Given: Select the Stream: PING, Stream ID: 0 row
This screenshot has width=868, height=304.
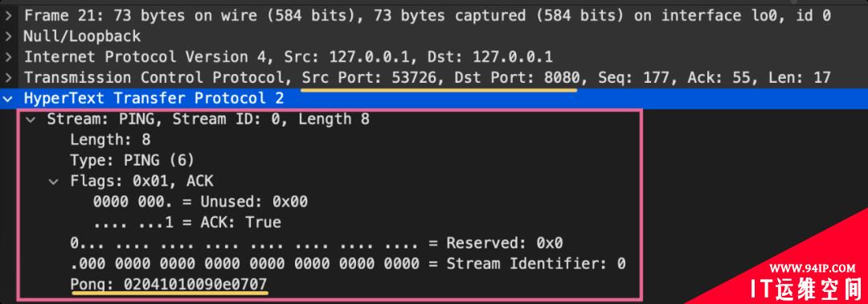Looking at the screenshot, I should tap(208, 119).
